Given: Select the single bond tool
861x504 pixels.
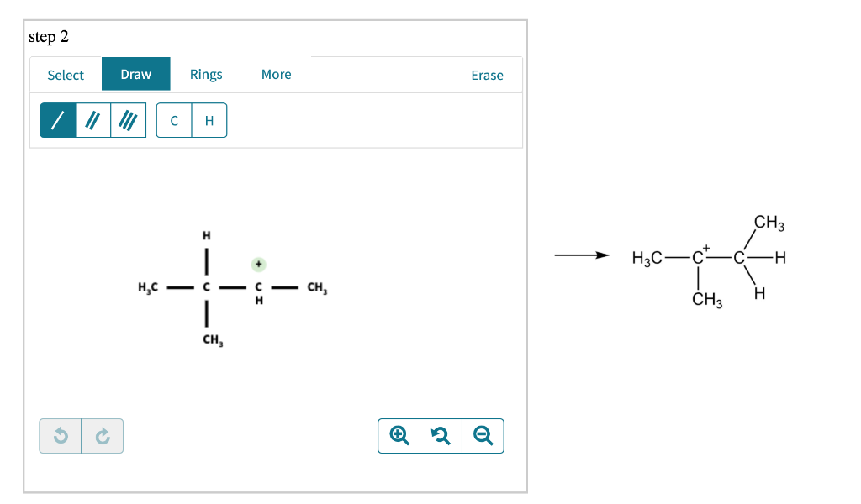Looking at the screenshot, I should (x=56, y=119).
